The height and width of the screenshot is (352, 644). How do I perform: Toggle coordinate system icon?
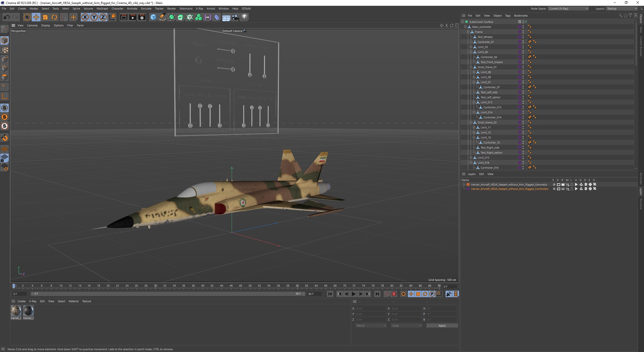click(113, 17)
